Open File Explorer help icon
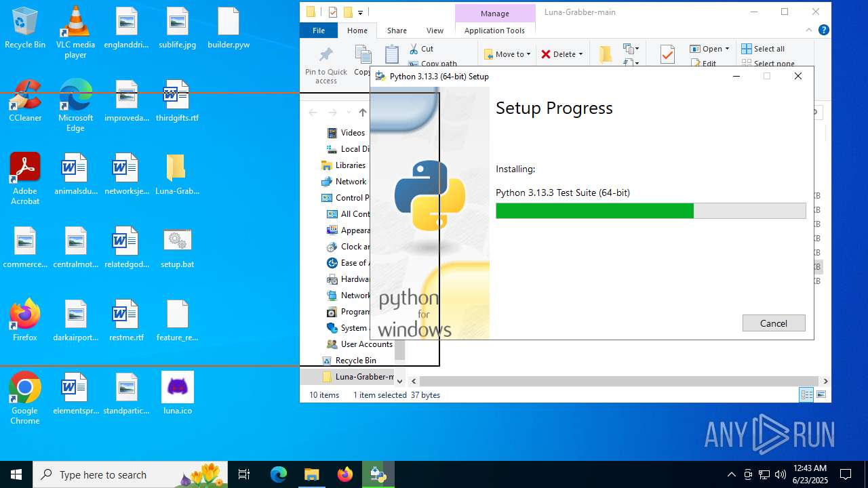This screenshot has width=868, height=488. 824,30
